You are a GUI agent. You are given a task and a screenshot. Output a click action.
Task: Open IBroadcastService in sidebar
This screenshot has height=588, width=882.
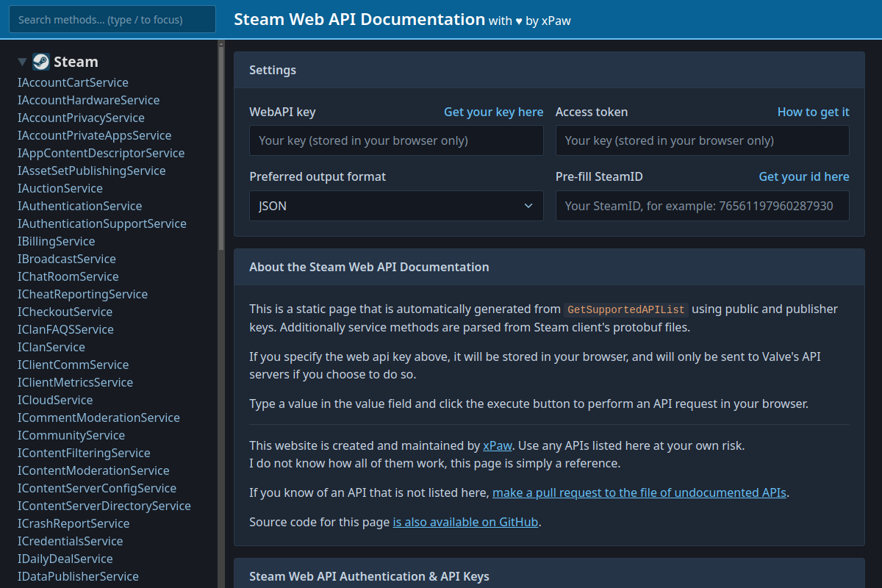[x=66, y=259]
